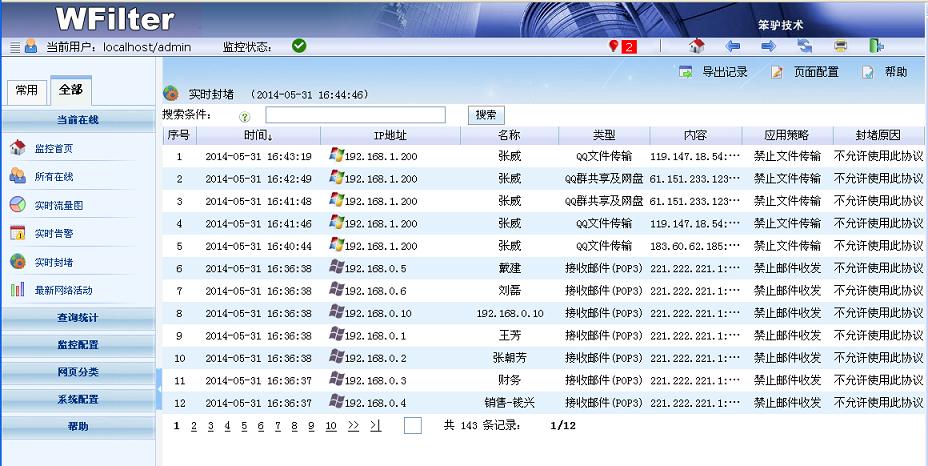
Task: Expand the 查询统计 sidebar section
Action: pyautogui.click(x=78, y=317)
